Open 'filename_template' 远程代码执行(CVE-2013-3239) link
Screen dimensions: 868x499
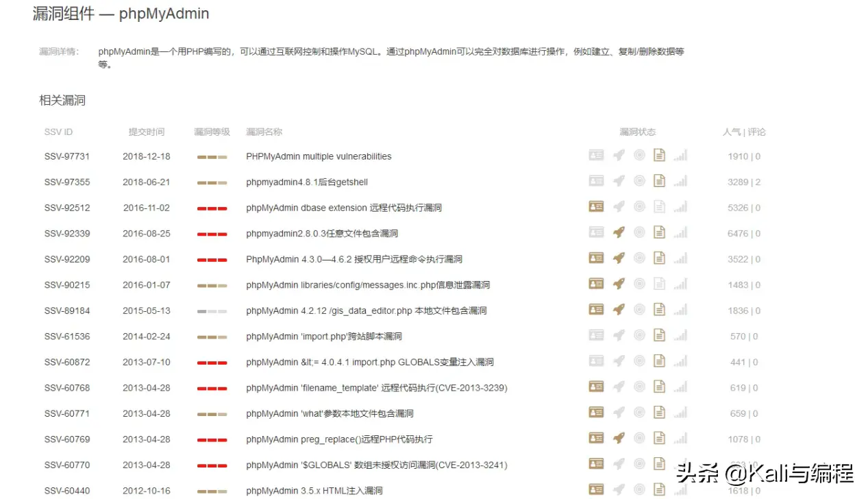[376, 388]
